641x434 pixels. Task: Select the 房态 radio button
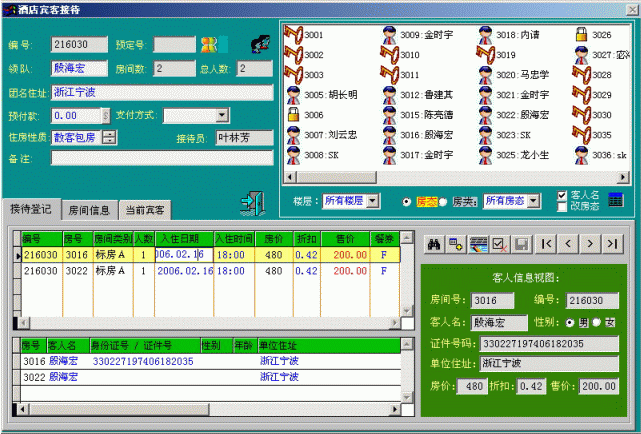pos(406,201)
